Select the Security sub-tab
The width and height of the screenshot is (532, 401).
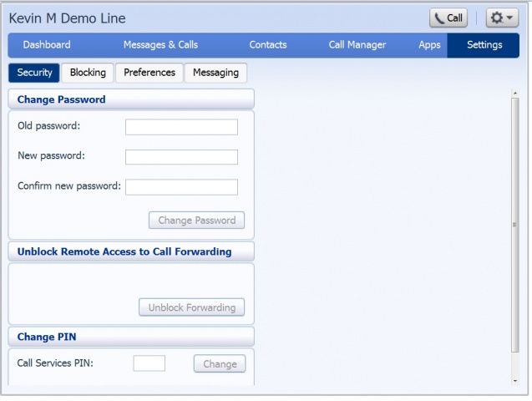[x=34, y=73]
